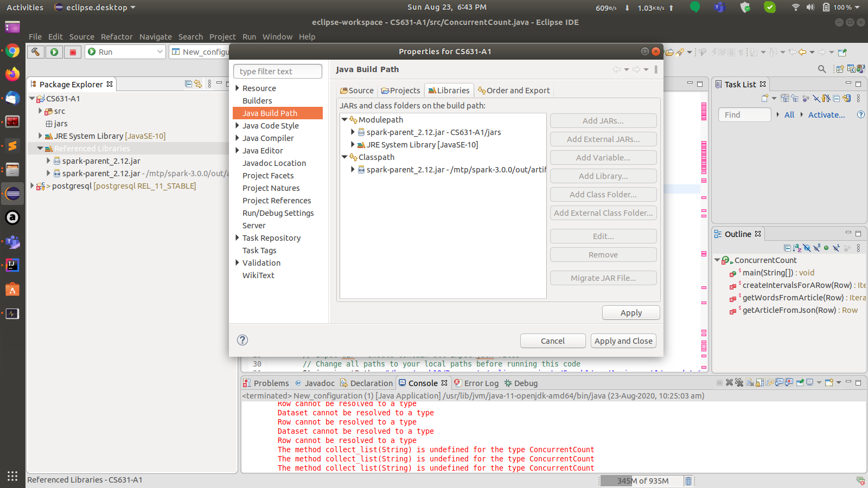Expand the src folder in Package Explorer
Viewport: 868px width, 488px height.
pyautogui.click(x=40, y=111)
